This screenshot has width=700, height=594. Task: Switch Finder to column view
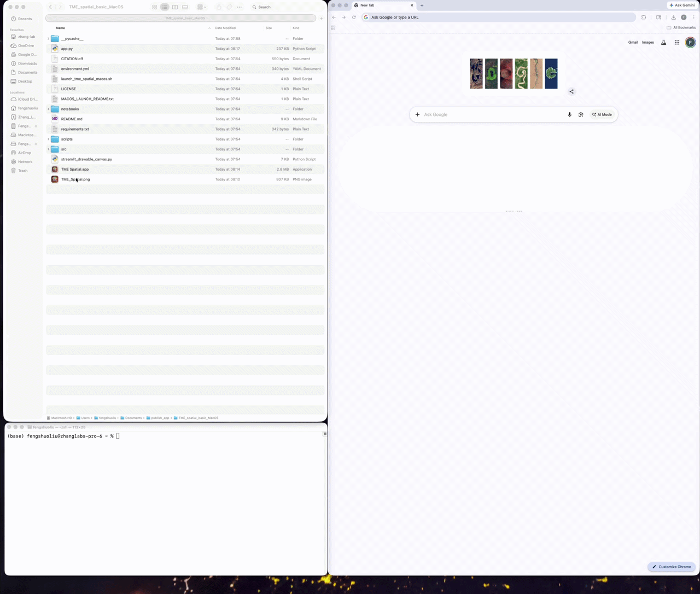[x=175, y=7]
